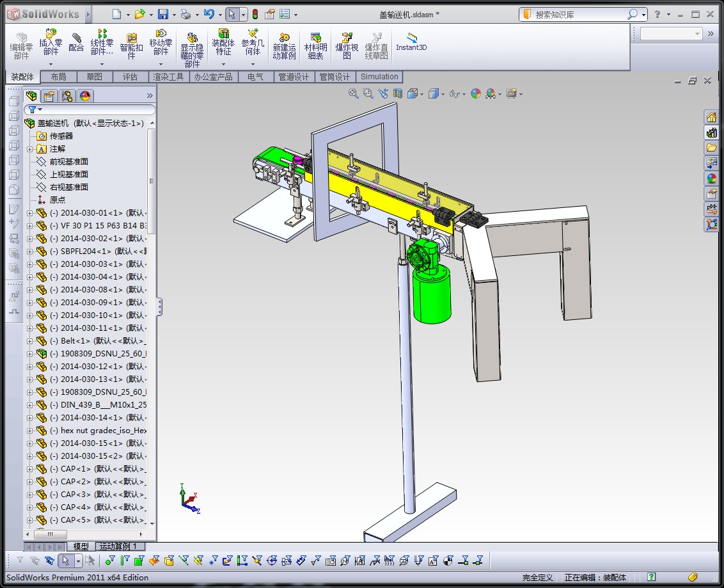Screen dimensions: 724x588
Task: Click the Undo icon
Action: click(x=209, y=14)
